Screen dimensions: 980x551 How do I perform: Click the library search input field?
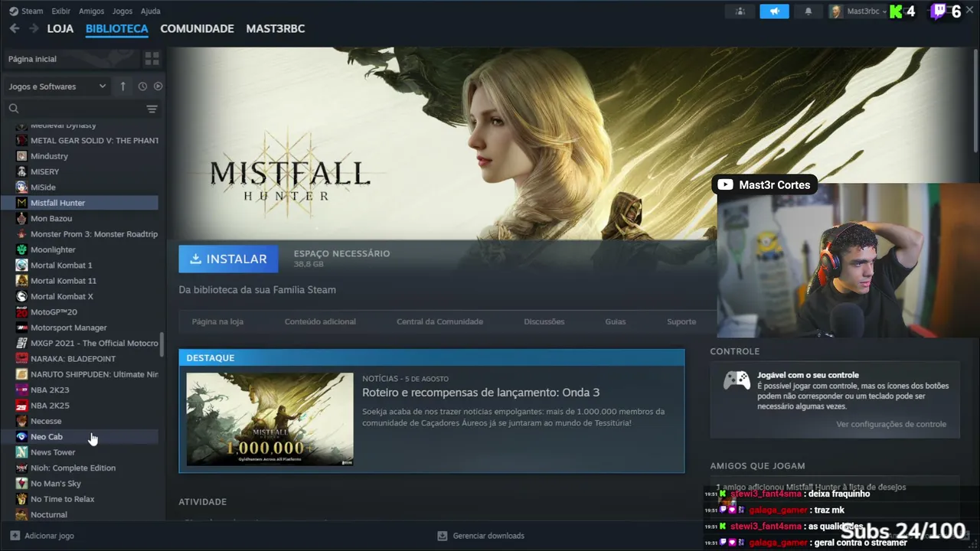coord(80,109)
